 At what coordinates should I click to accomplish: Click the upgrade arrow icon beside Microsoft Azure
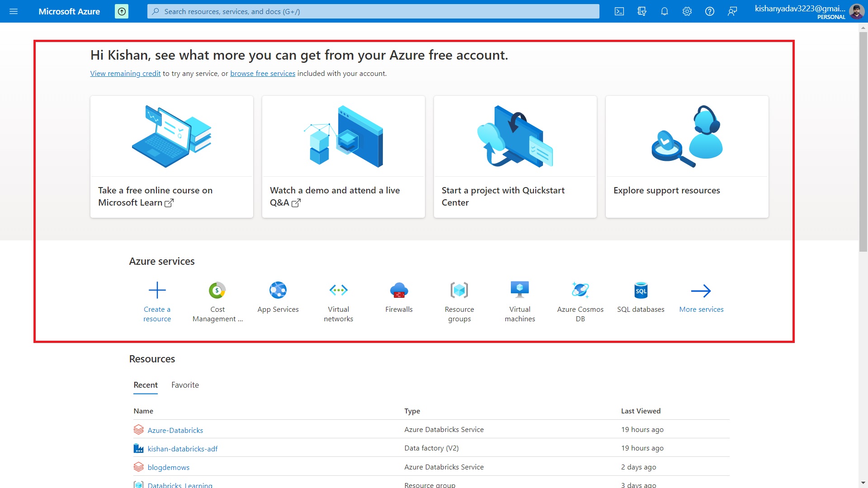click(x=122, y=11)
